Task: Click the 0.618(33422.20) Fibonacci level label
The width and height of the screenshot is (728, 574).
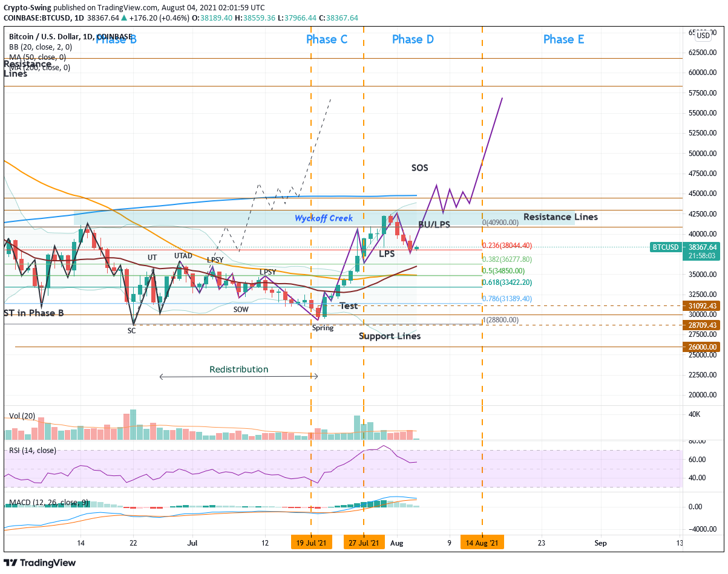Action: (507, 282)
